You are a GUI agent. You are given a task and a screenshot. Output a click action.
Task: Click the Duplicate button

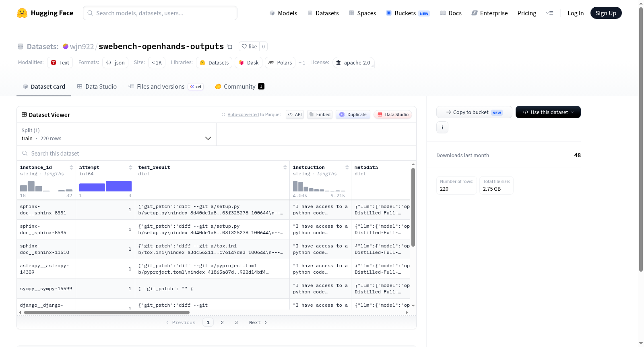(353, 114)
